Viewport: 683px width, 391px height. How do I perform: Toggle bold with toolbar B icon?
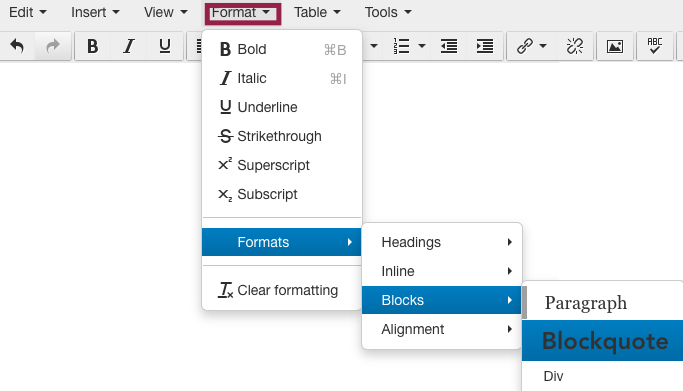coord(92,46)
